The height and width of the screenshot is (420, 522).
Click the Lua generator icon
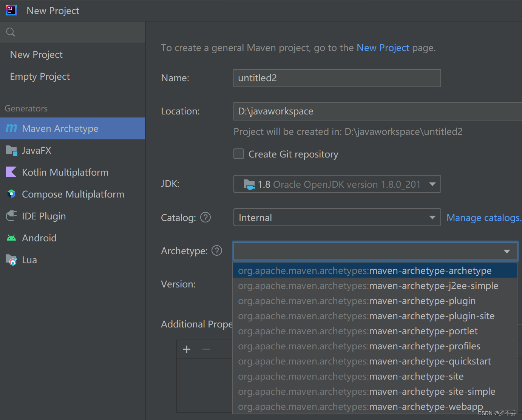pyautogui.click(x=12, y=260)
